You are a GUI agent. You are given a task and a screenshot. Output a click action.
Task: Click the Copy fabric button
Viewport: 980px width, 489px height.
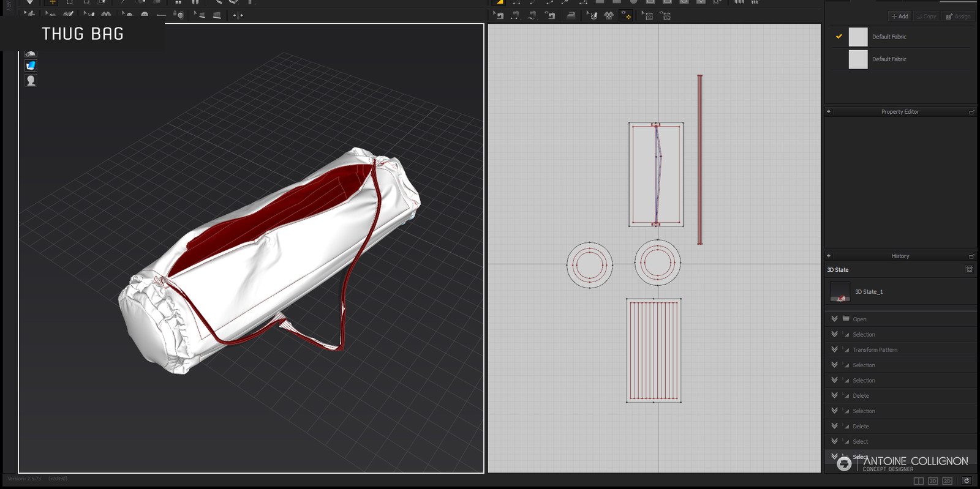point(927,17)
